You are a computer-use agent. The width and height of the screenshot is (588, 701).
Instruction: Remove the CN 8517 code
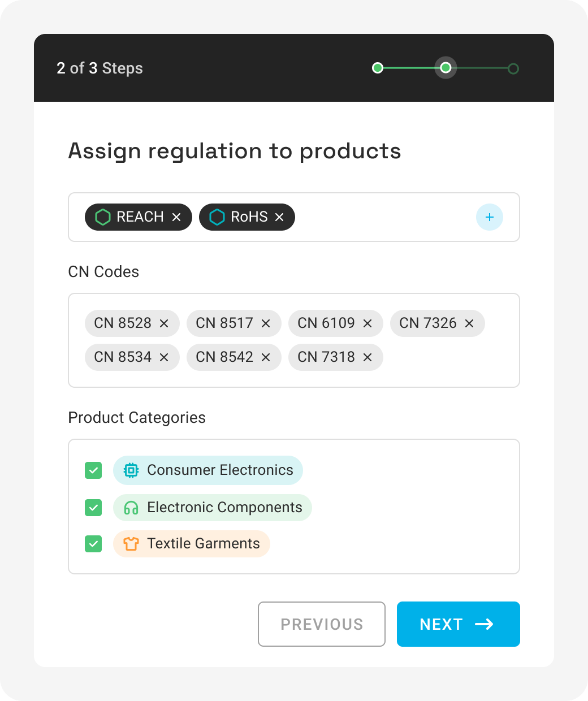click(266, 323)
